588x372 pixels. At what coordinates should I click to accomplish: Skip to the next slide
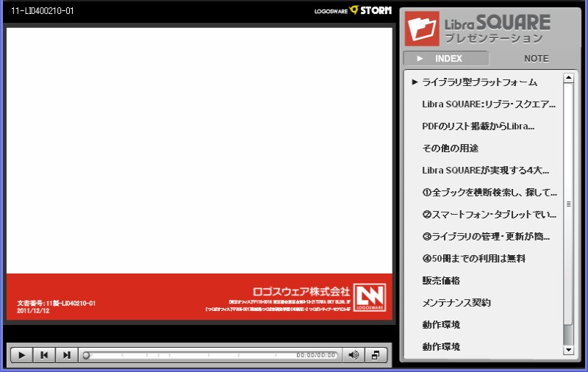click(66, 355)
